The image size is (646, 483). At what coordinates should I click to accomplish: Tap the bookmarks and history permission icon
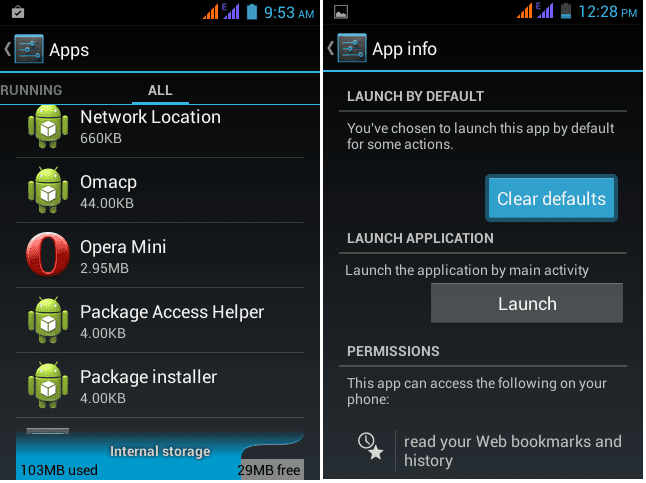[370, 446]
